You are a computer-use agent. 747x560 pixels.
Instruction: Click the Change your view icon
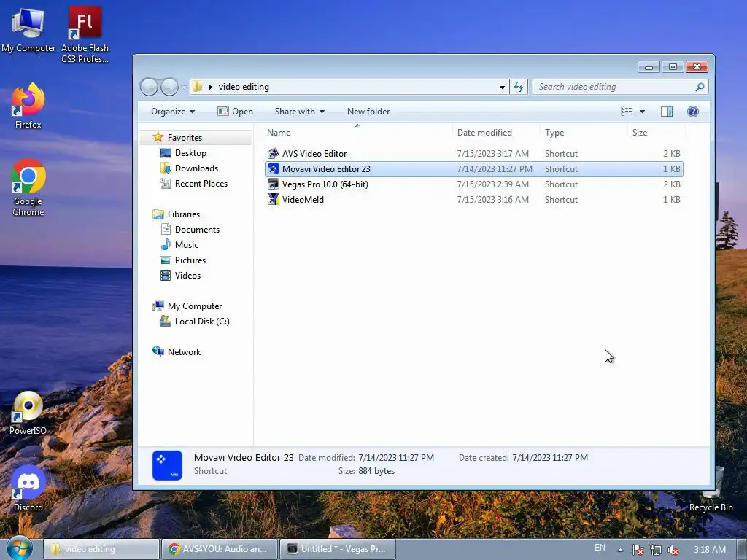626,112
